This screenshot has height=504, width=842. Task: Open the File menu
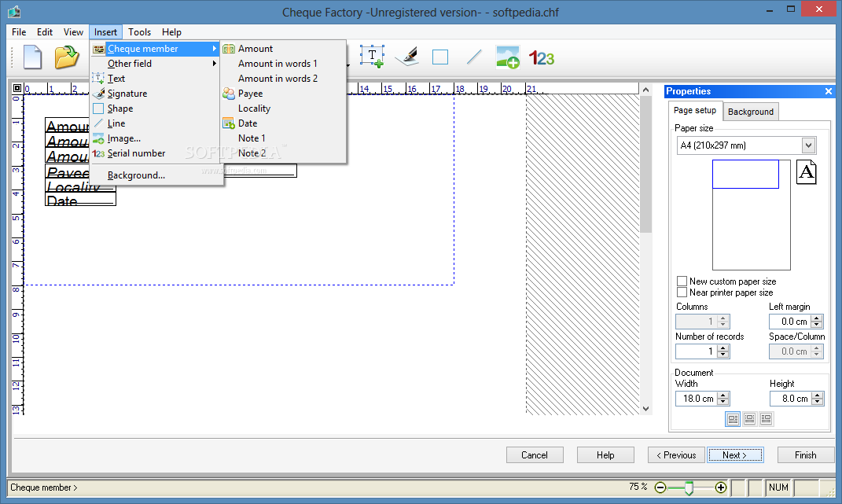(x=19, y=32)
